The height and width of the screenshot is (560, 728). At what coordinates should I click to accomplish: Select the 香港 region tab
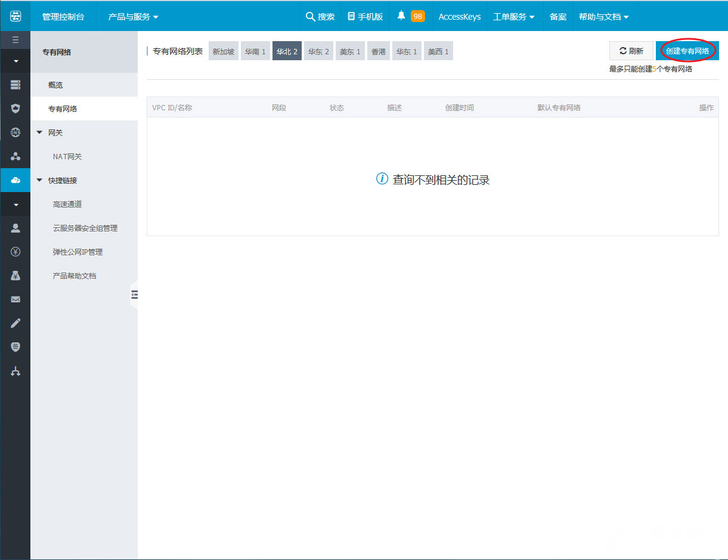[x=379, y=51]
